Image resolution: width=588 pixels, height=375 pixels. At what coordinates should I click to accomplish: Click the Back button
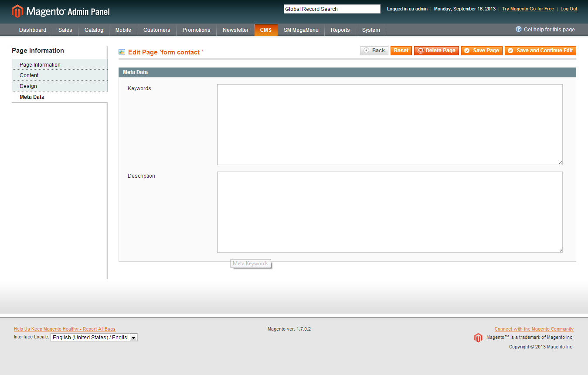tap(374, 51)
